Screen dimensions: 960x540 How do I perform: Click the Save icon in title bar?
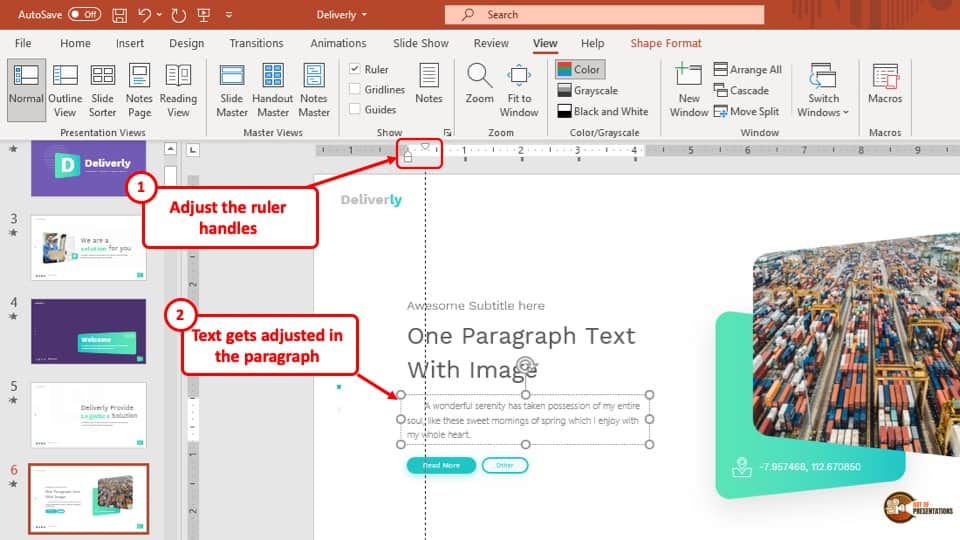119,15
